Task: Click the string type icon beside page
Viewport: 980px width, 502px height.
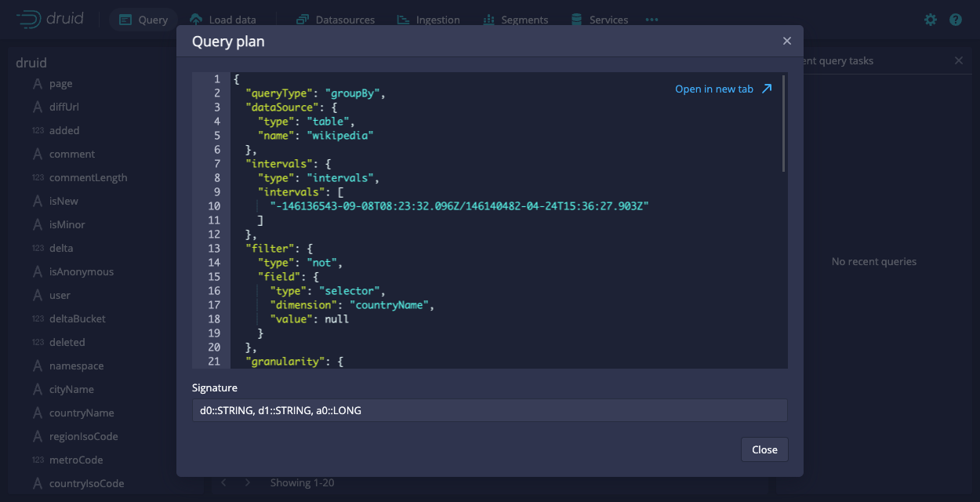Action: (37, 83)
